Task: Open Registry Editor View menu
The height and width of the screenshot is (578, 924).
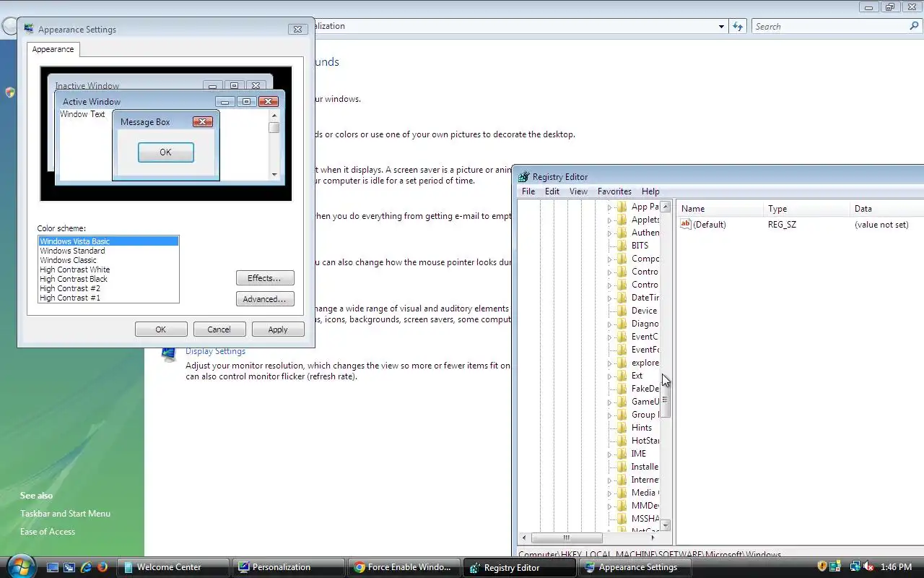Action: (578, 191)
